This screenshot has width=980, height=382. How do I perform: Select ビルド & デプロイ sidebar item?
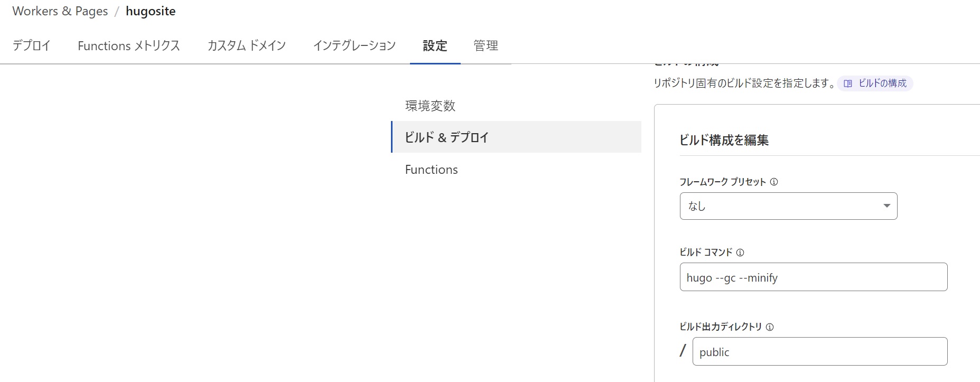coord(447,137)
